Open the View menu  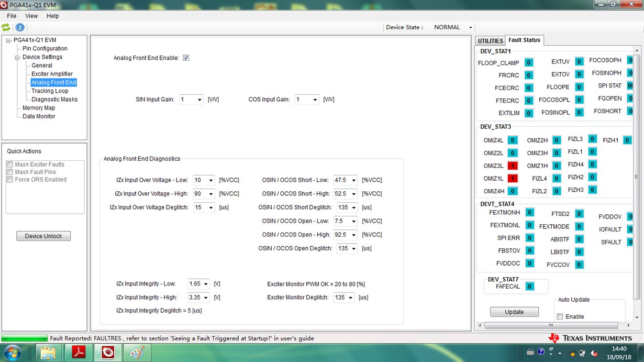tap(31, 16)
